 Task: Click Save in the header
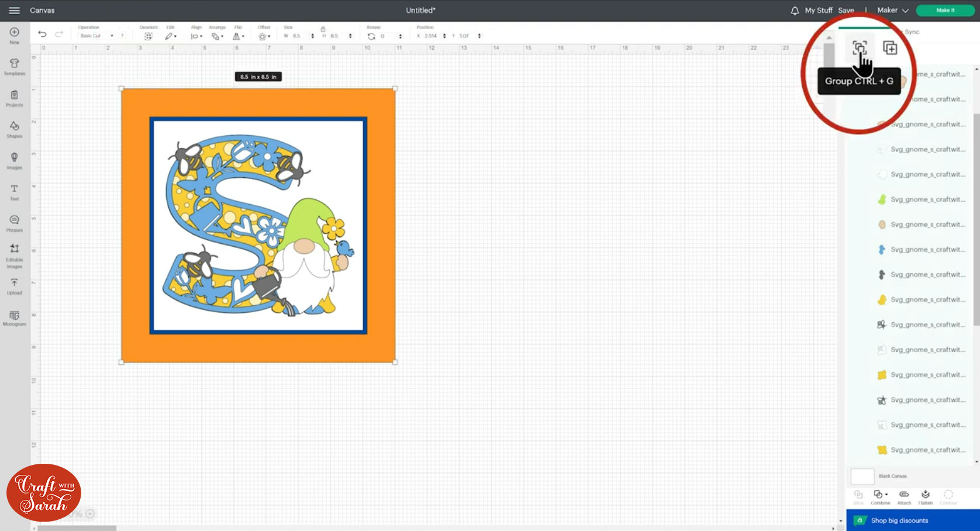tap(846, 11)
